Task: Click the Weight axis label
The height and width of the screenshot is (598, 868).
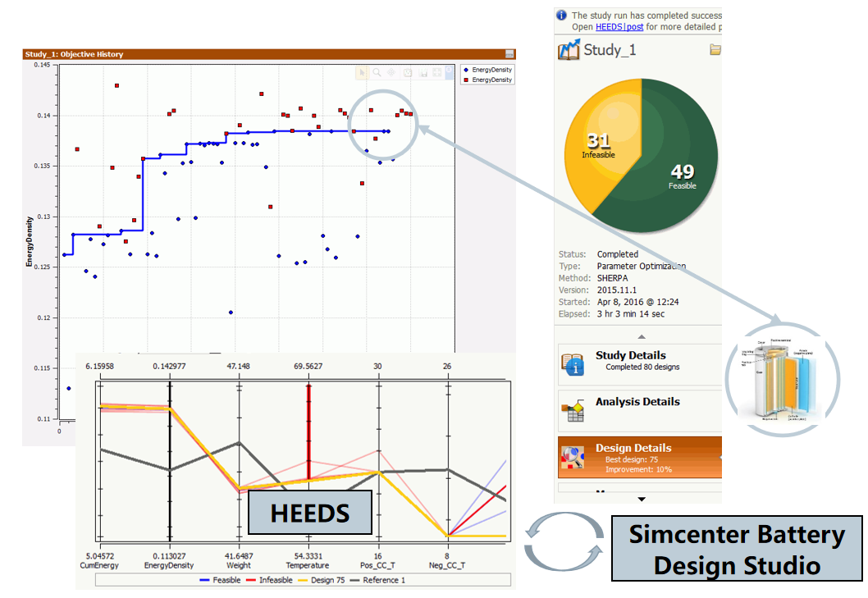Action: [x=239, y=565]
